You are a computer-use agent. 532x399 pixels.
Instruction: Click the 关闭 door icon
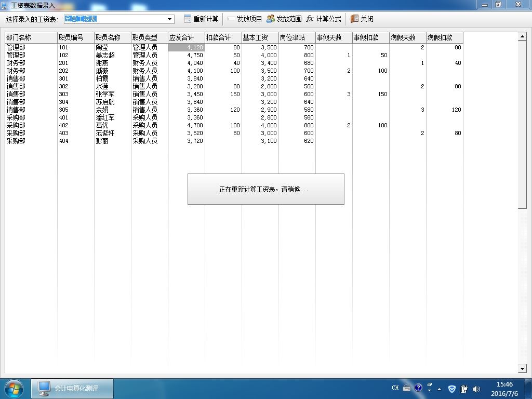354,19
